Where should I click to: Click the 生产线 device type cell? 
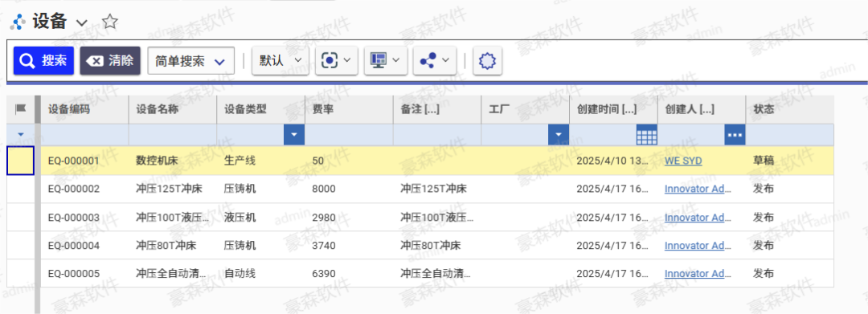(260, 161)
